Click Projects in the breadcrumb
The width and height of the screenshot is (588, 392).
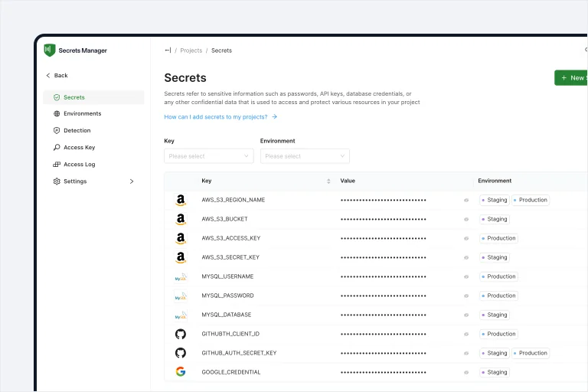[191, 51]
